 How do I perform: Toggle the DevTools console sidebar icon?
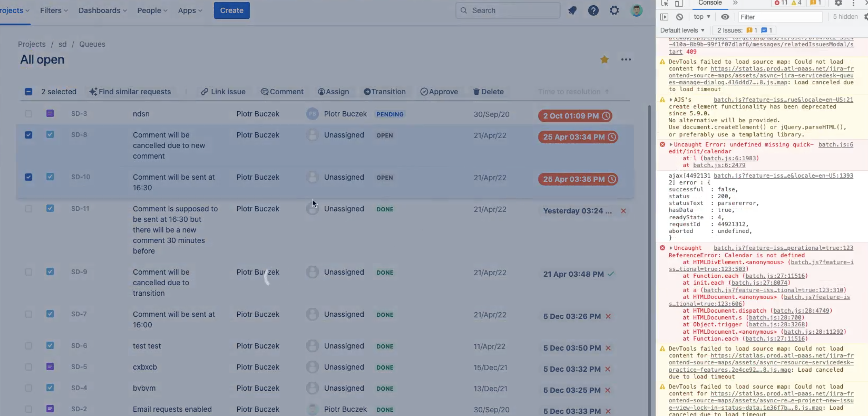click(x=664, y=17)
